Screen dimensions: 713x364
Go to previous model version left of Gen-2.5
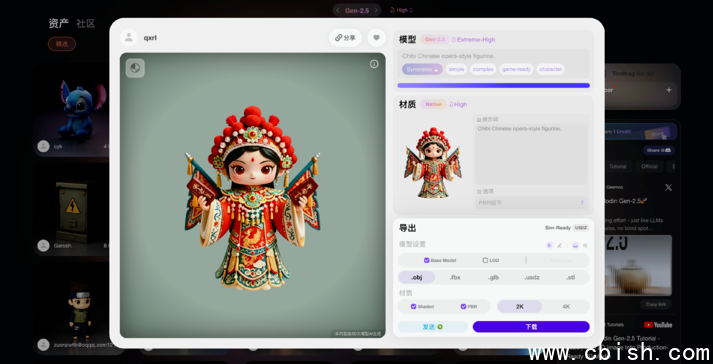tap(338, 10)
